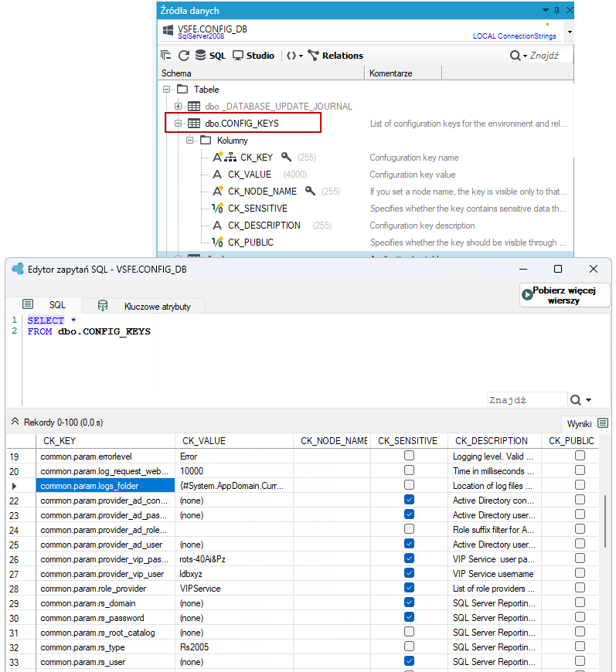Click the search magnifier in data sources panel
Screen dimensions: 616x672
click(x=515, y=56)
